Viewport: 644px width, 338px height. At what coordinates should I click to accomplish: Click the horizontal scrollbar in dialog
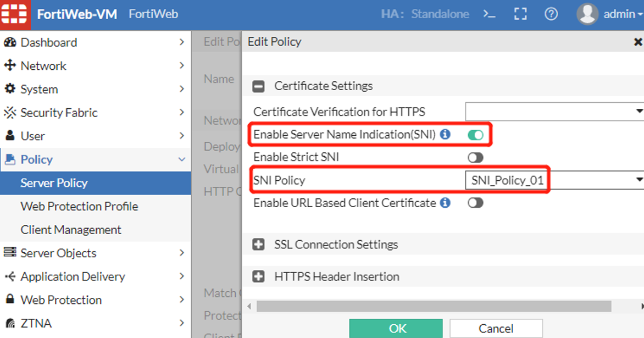click(434, 306)
